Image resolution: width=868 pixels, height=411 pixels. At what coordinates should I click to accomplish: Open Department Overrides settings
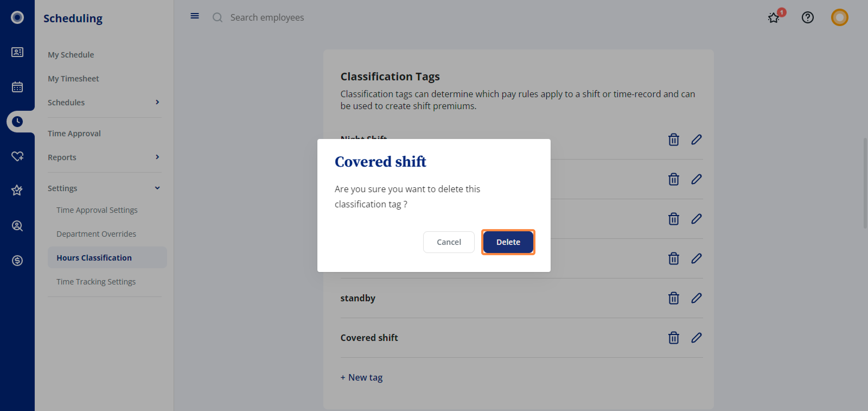(96, 234)
